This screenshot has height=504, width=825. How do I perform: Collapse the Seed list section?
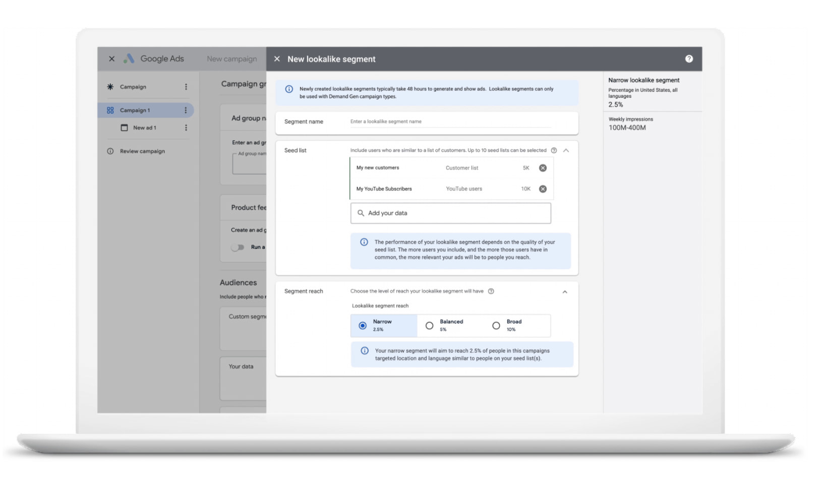click(x=566, y=150)
